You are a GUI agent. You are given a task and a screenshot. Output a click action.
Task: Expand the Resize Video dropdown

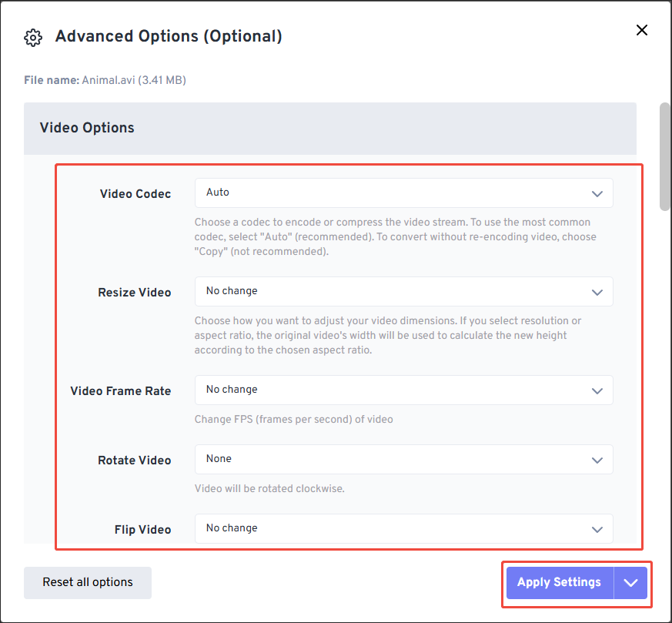(403, 291)
